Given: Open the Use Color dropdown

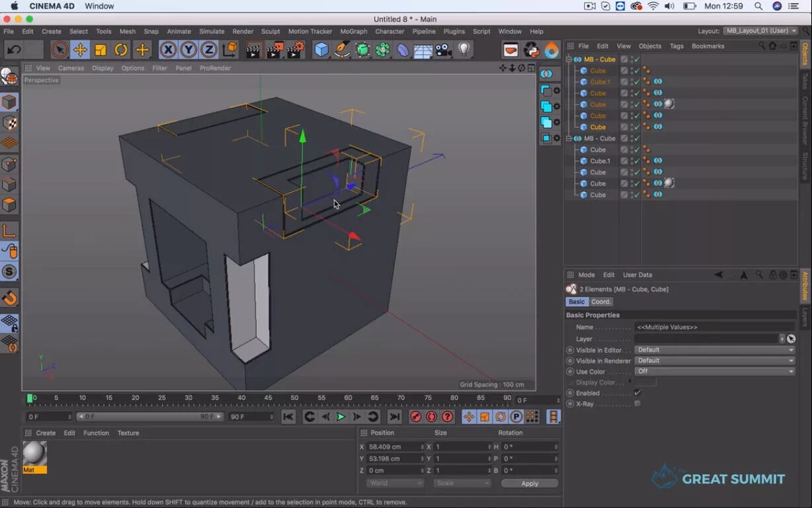Looking at the screenshot, I should [715, 372].
